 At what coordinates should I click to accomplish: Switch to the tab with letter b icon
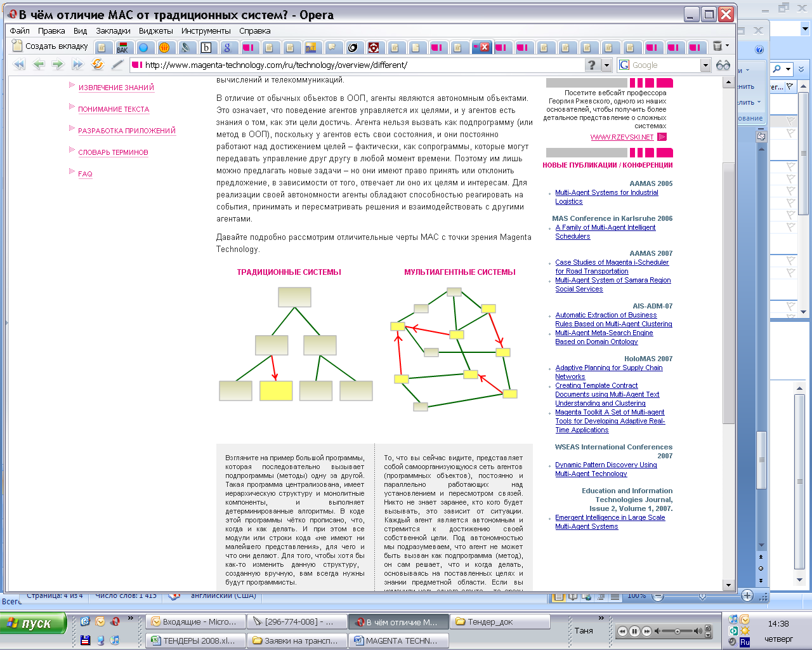206,48
